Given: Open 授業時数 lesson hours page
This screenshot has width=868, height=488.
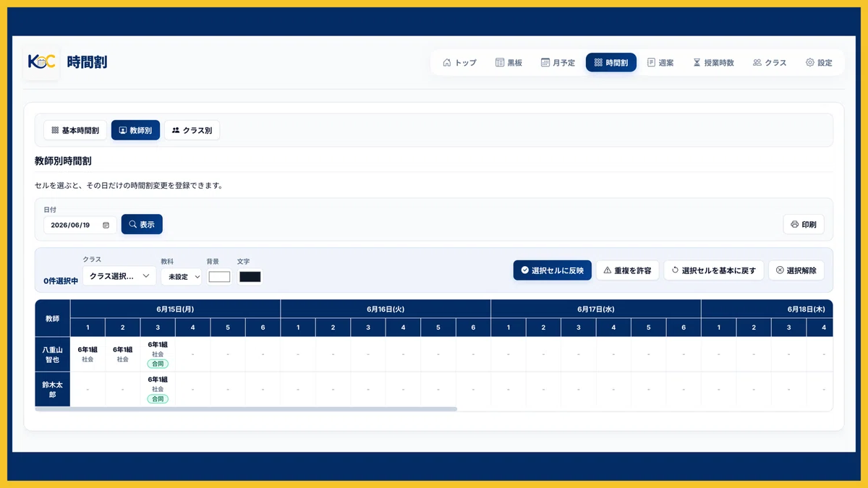Looking at the screenshot, I should point(713,63).
